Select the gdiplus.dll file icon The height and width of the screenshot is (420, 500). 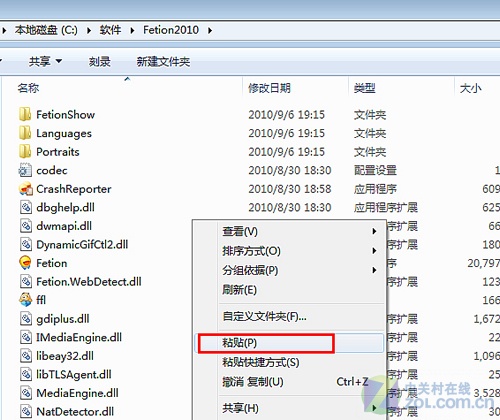(26, 319)
